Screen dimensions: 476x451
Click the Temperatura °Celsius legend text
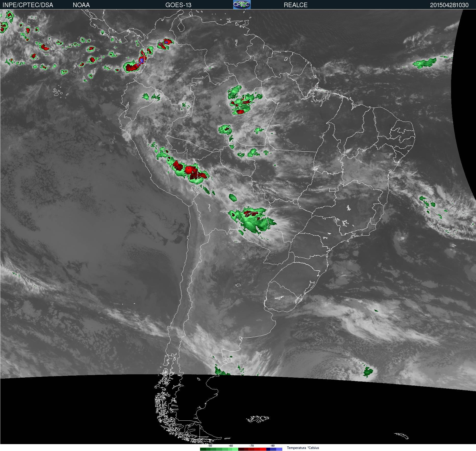[303, 448]
